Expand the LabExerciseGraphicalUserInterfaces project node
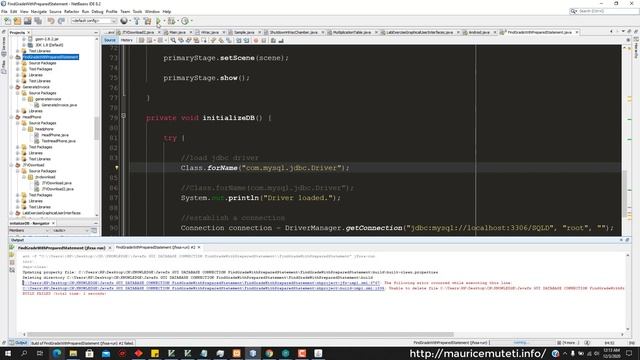The image size is (640, 360). pos(12,213)
